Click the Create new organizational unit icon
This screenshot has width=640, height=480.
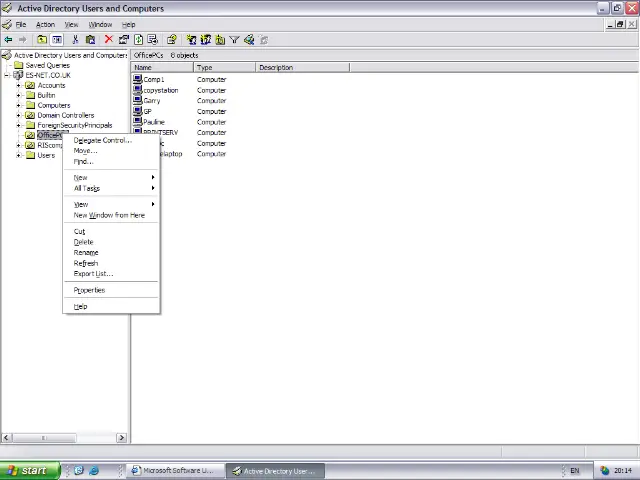point(220,40)
